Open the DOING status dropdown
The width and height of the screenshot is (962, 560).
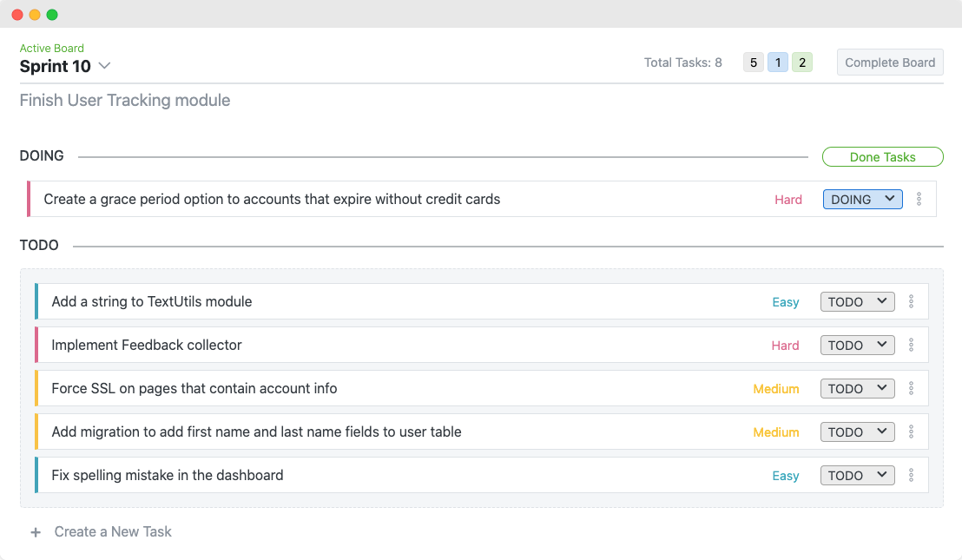[862, 200]
